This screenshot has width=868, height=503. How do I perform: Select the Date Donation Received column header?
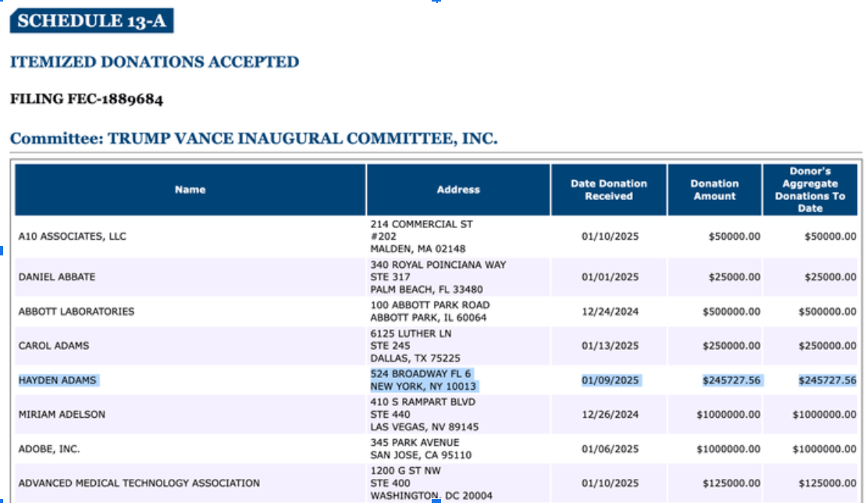pyautogui.click(x=609, y=190)
